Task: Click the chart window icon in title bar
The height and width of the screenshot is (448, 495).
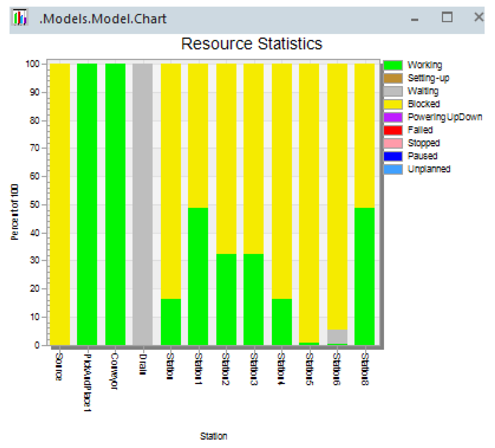Action: coord(20,17)
